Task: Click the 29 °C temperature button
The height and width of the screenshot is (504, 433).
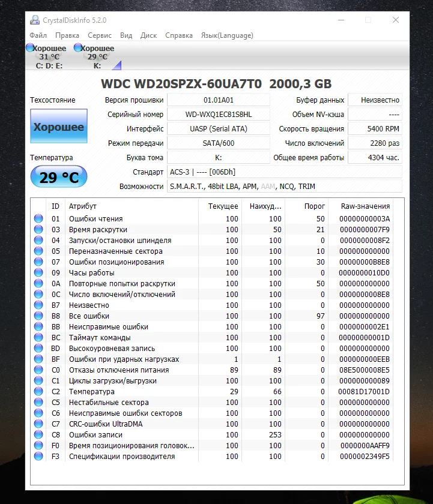Action: click(59, 176)
